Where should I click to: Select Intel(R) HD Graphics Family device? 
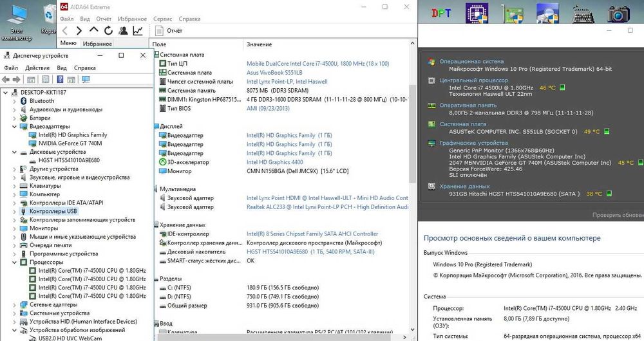pyautogui.click(x=73, y=135)
